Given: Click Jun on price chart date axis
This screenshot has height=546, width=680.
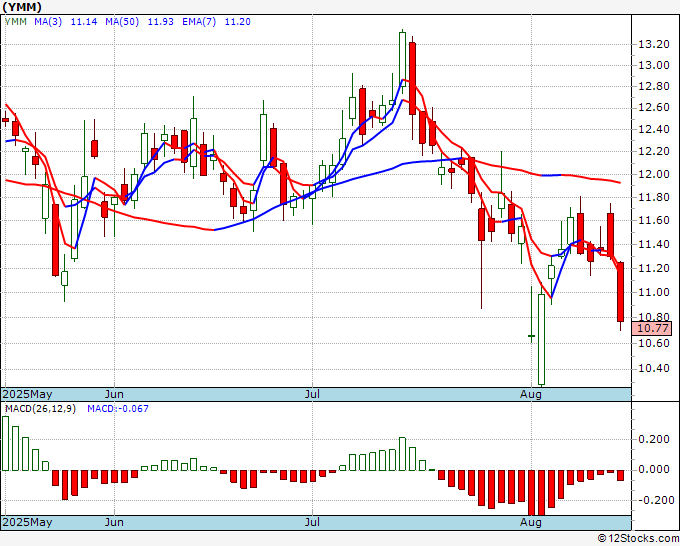Looking at the screenshot, I should (114, 394).
